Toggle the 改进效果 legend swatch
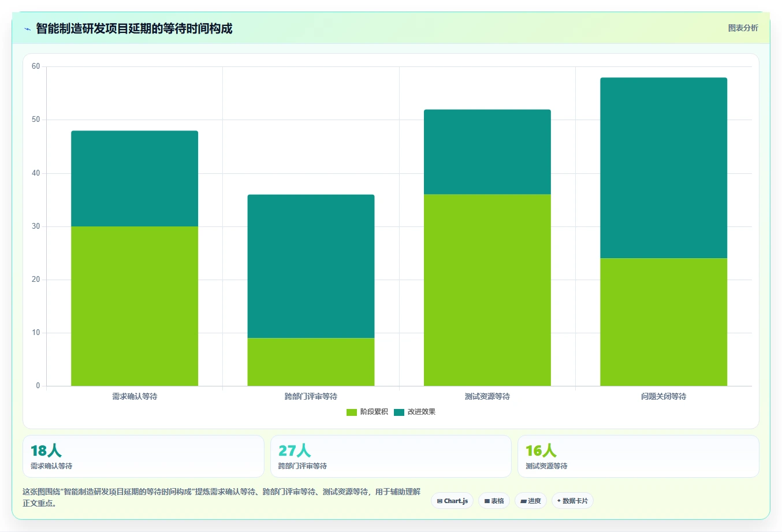Screen dimensions: 782x532 coord(399,412)
